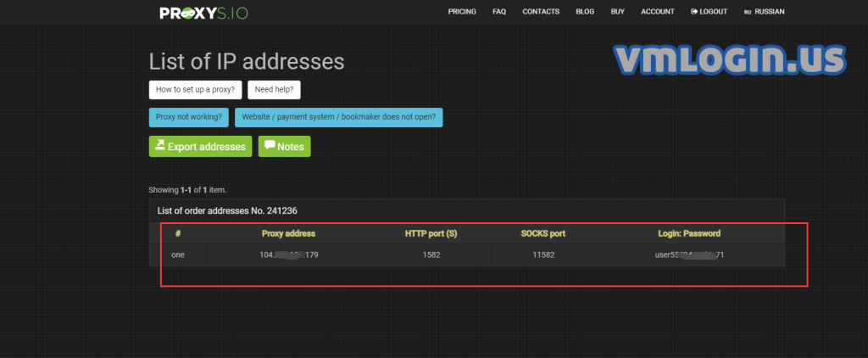Image resolution: width=868 pixels, height=358 pixels.
Task: Open the Account page
Action: tap(658, 12)
